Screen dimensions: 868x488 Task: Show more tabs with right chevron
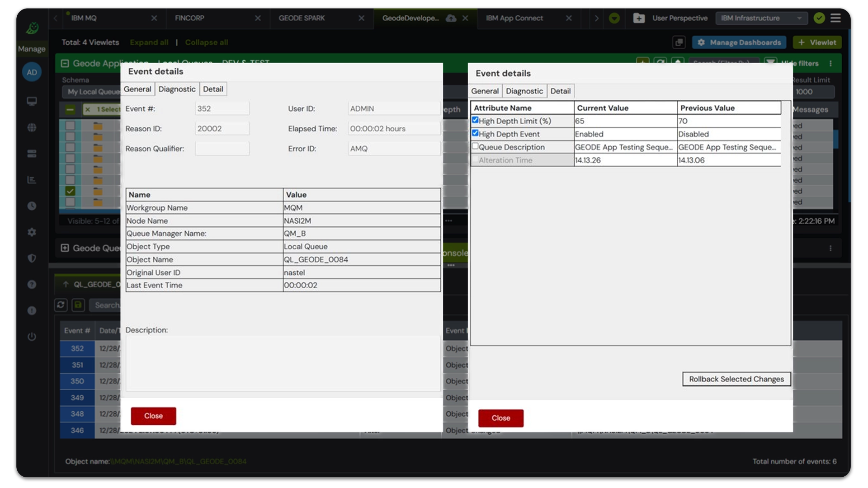[596, 18]
